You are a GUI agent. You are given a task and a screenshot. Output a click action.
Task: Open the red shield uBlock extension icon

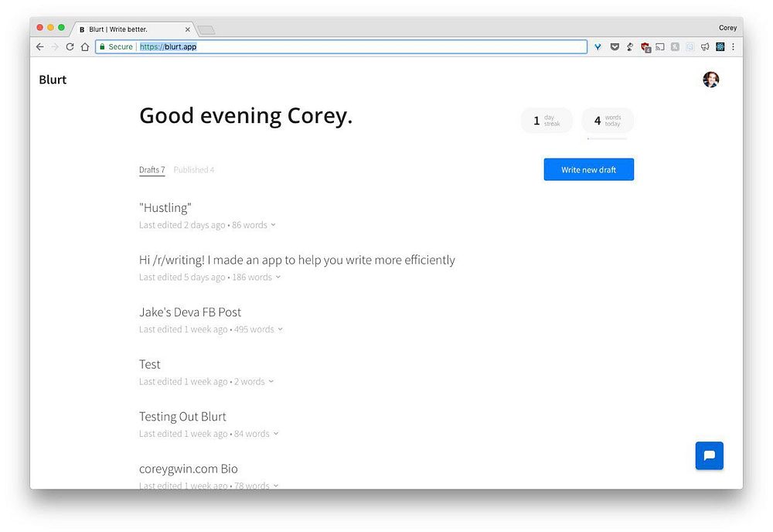(x=645, y=47)
